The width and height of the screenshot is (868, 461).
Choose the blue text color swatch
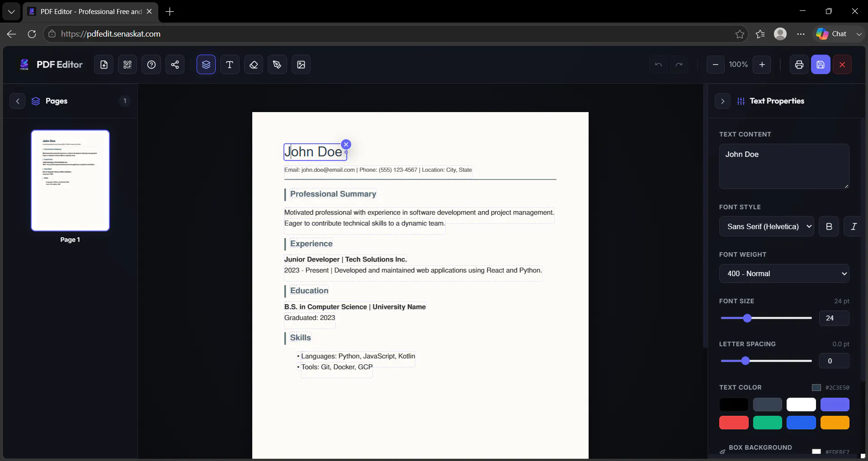coord(801,423)
